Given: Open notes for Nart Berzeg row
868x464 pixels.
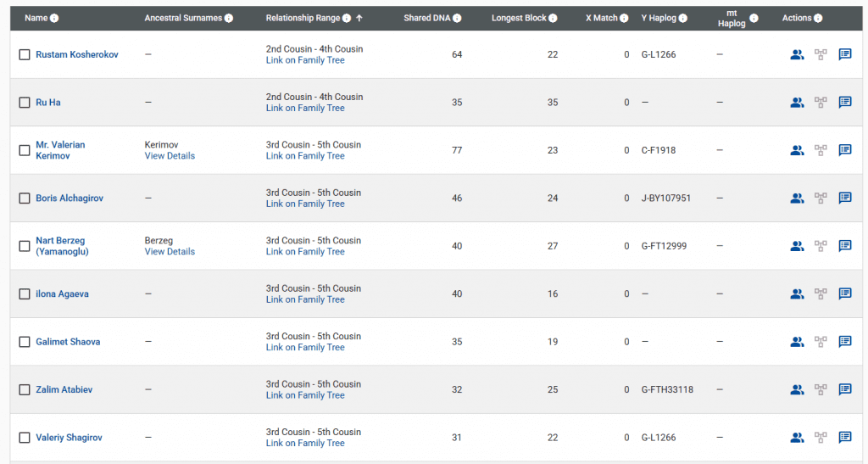Looking at the screenshot, I should (845, 246).
